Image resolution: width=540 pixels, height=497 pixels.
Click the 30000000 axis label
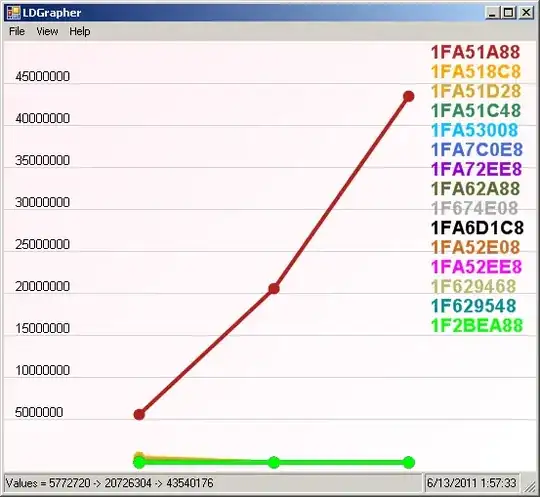[x=42, y=202]
